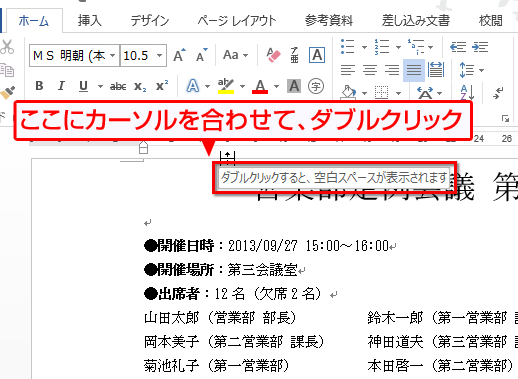
Task: Open the 差し込み文書 tab
Action: point(416,21)
